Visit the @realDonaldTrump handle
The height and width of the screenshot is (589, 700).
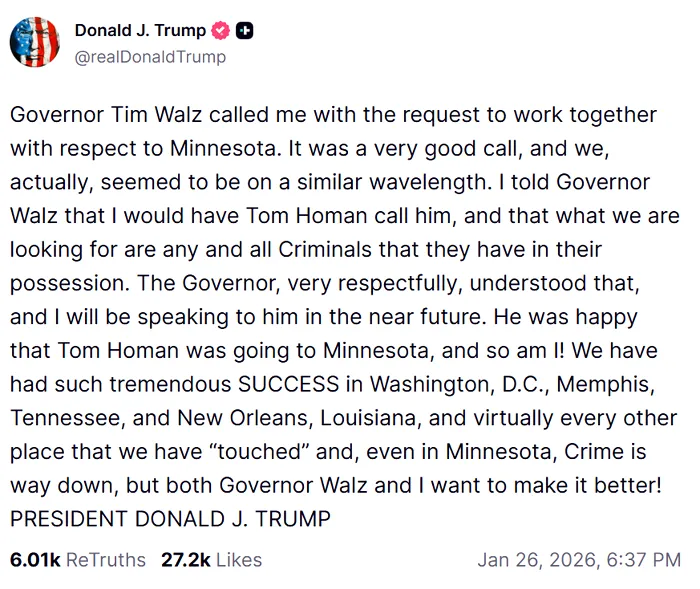click(x=150, y=56)
